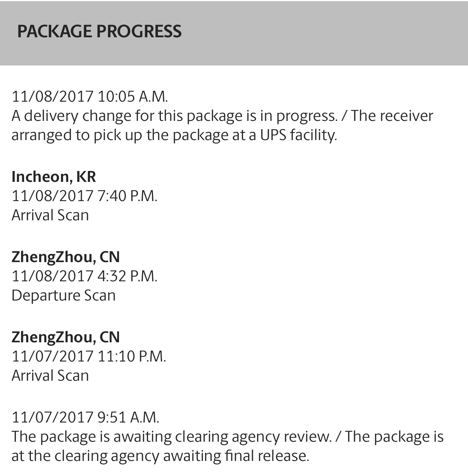The width and height of the screenshot is (468, 476).
Task: Click the Departure Scan status text
Action: [63, 295]
